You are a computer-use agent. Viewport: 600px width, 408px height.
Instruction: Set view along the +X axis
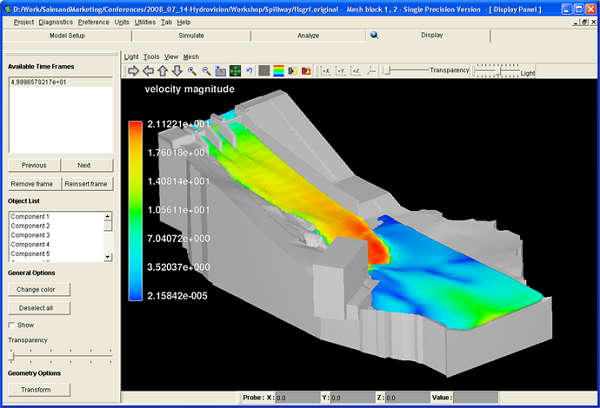click(326, 71)
